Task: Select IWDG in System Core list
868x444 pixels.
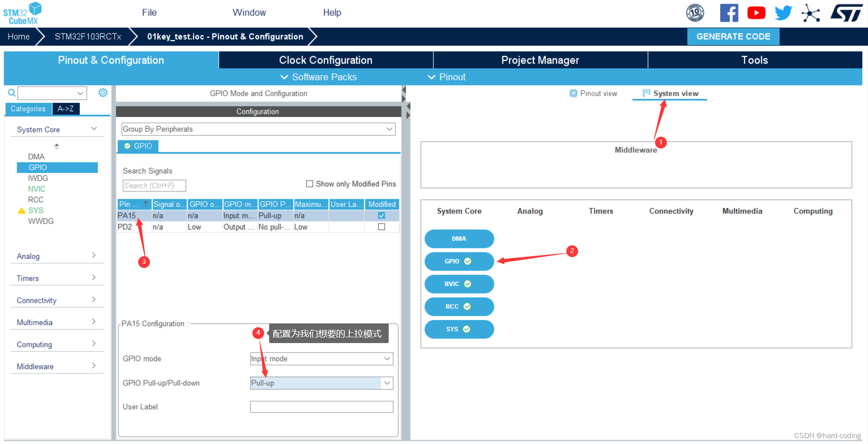Action: click(38, 178)
